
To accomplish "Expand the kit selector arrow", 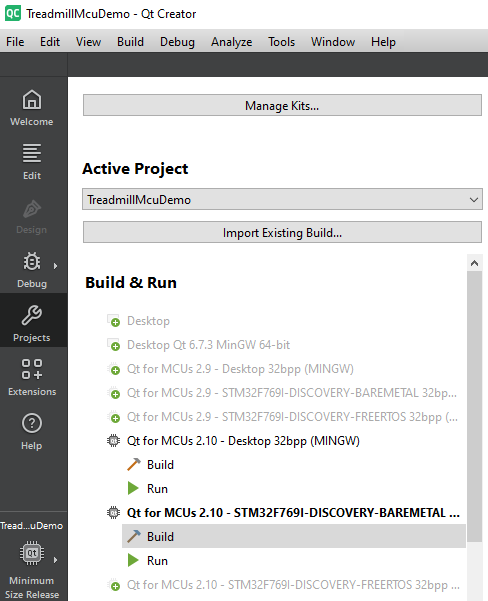I will [56, 560].
